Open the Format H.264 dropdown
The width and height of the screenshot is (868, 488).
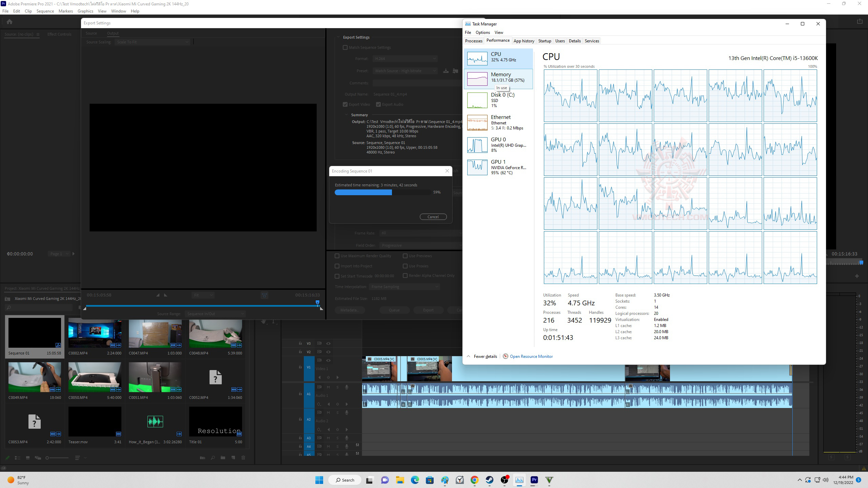[405, 59]
